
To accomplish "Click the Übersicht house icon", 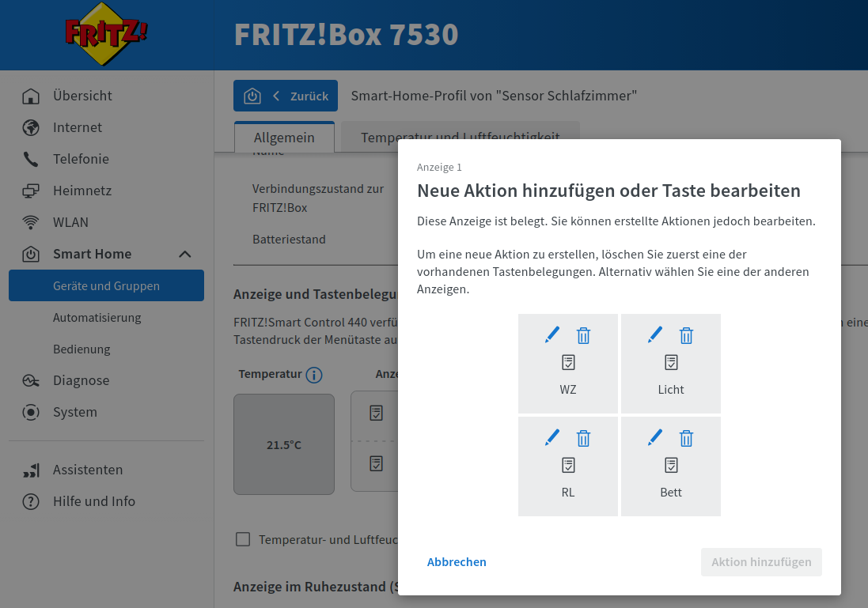I will (x=30, y=96).
